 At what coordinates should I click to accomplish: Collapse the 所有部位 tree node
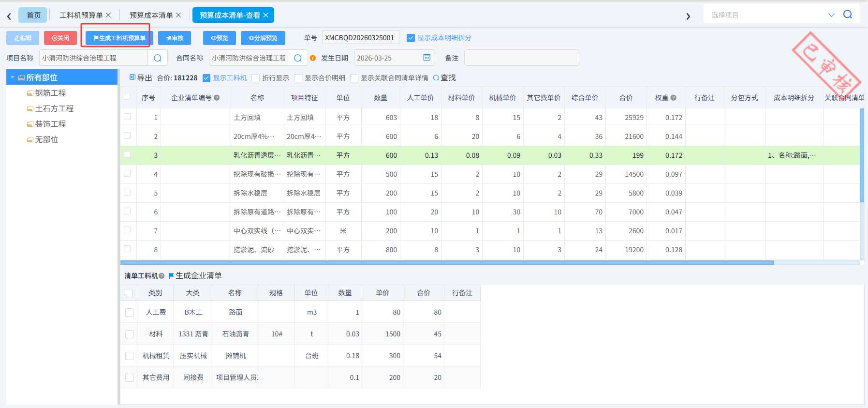[13, 77]
